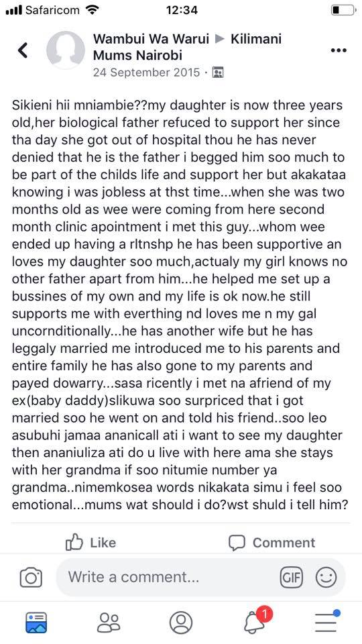Viewport: 362px width, 644px height.
Task: Open the camera to attach a photo
Action: pos(31,578)
